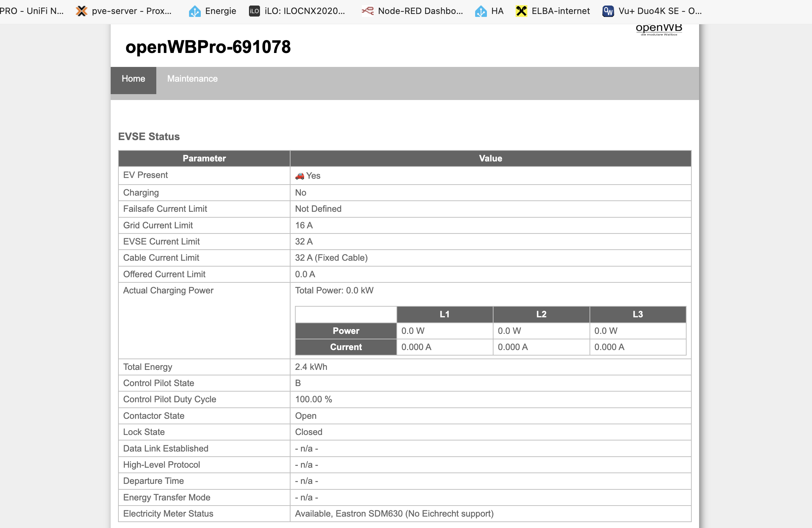
Task: Click the HA Home Assistant bookmark icon
Action: [x=481, y=11]
